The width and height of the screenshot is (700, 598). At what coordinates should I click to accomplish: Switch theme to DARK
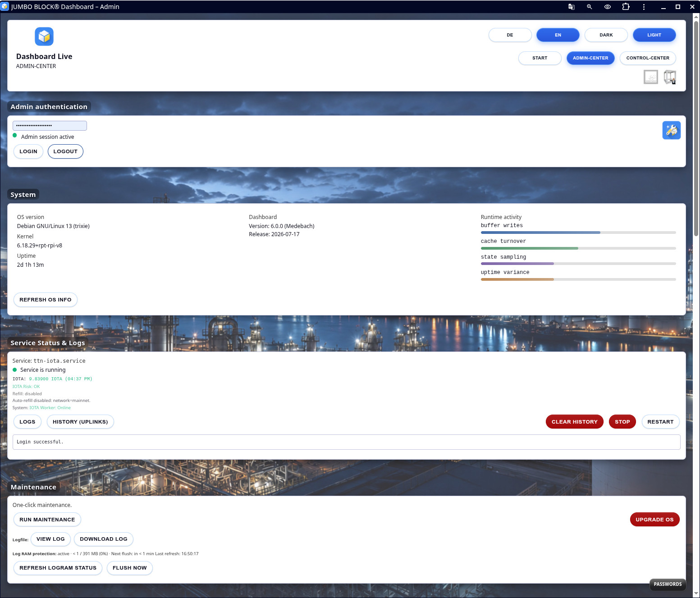[x=606, y=35]
